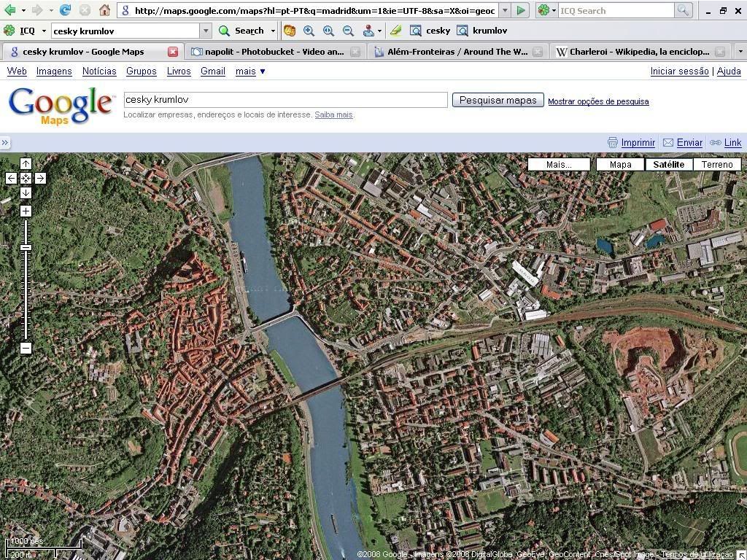Switch to the napolit Photobucket tab
This screenshot has height=560, width=747.
click(x=266, y=52)
